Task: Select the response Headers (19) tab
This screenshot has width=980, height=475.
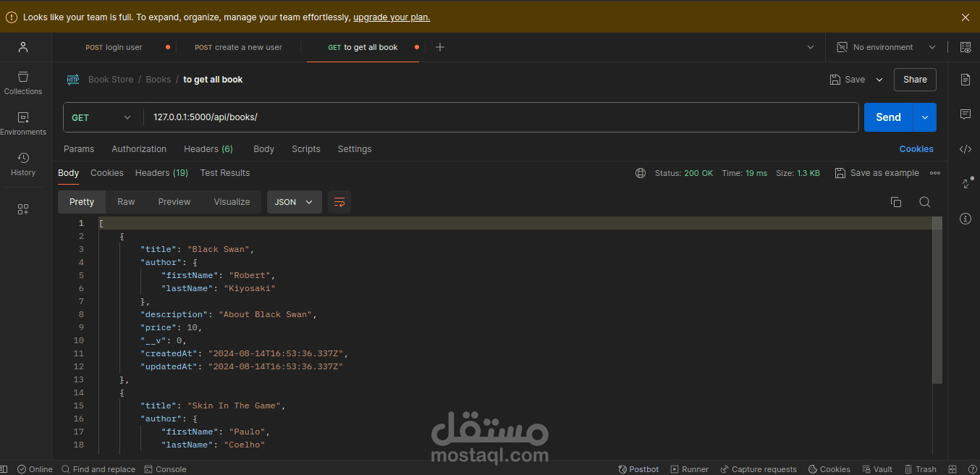Action: coord(161,173)
